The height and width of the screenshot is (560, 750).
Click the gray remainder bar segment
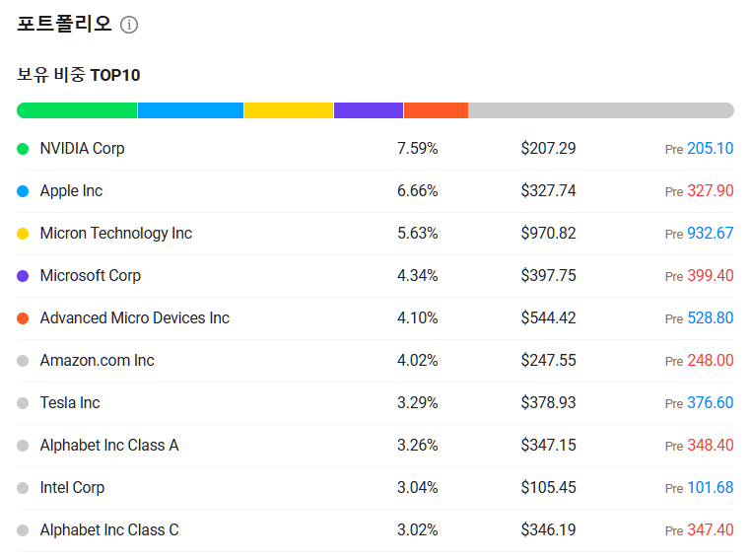point(601,110)
